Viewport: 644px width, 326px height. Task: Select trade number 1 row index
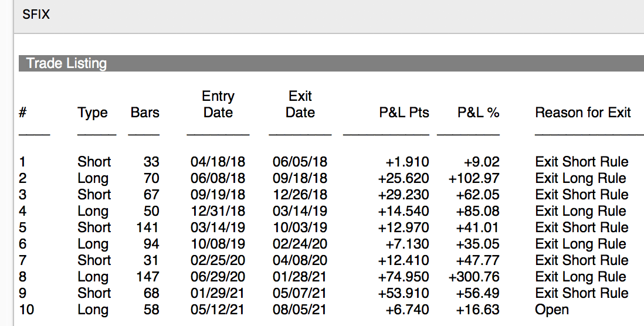click(x=23, y=162)
